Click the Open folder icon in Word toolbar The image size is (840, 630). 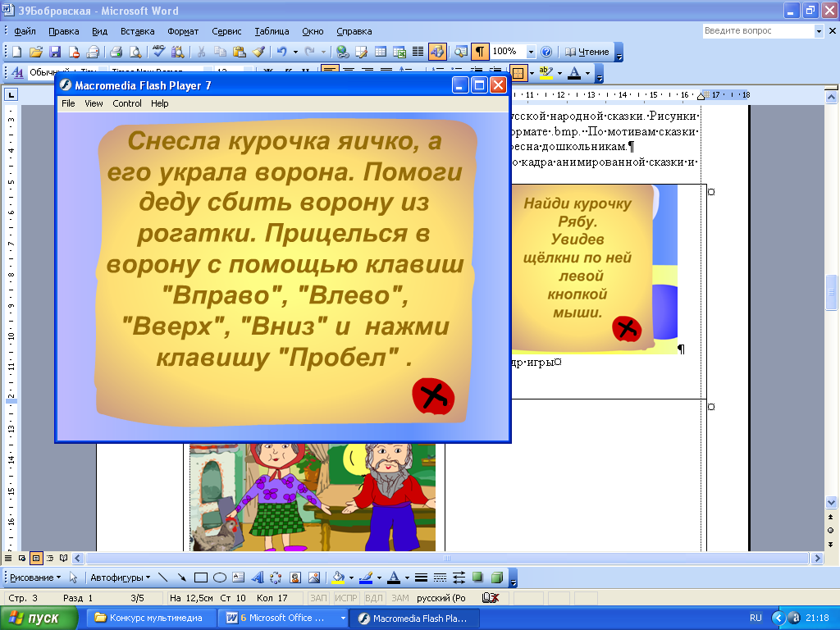coord(36,52)
